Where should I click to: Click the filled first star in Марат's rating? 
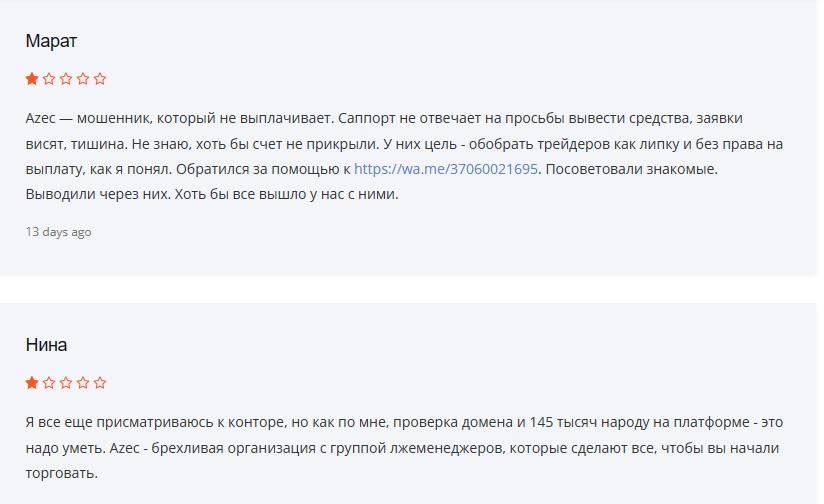(32, 79)
